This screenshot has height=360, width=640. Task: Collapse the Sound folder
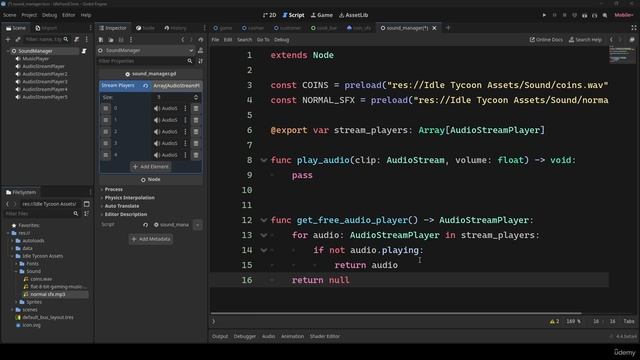point(16,271)
